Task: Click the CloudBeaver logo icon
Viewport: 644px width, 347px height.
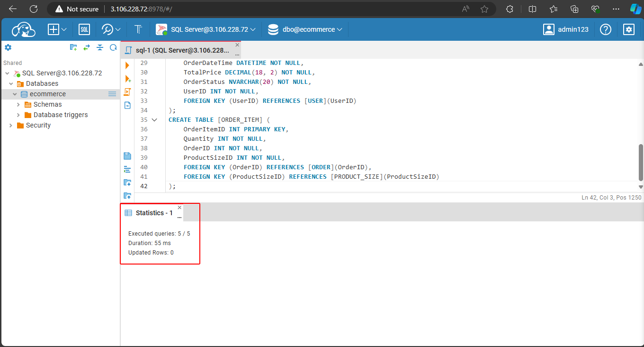Action: tap(24, 29)
